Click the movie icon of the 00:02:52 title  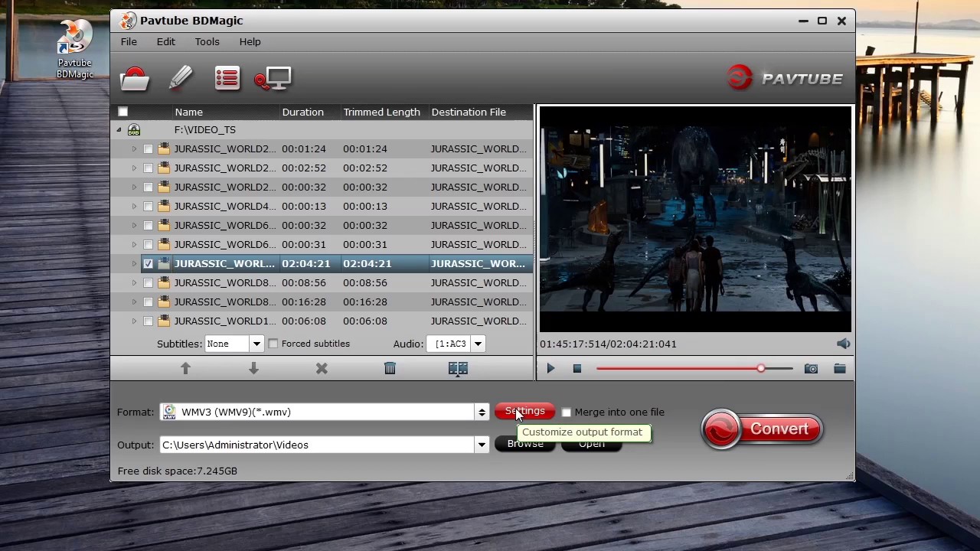click(x=164, y=168)
